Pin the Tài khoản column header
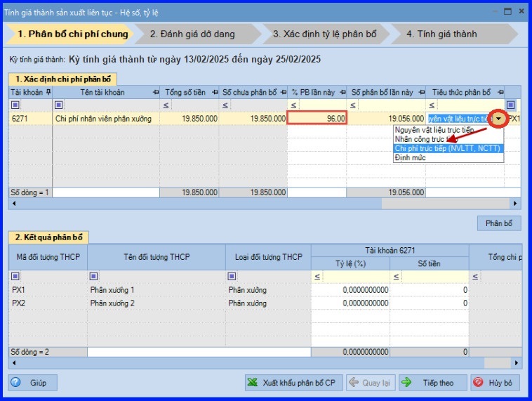 click(48, 93)
